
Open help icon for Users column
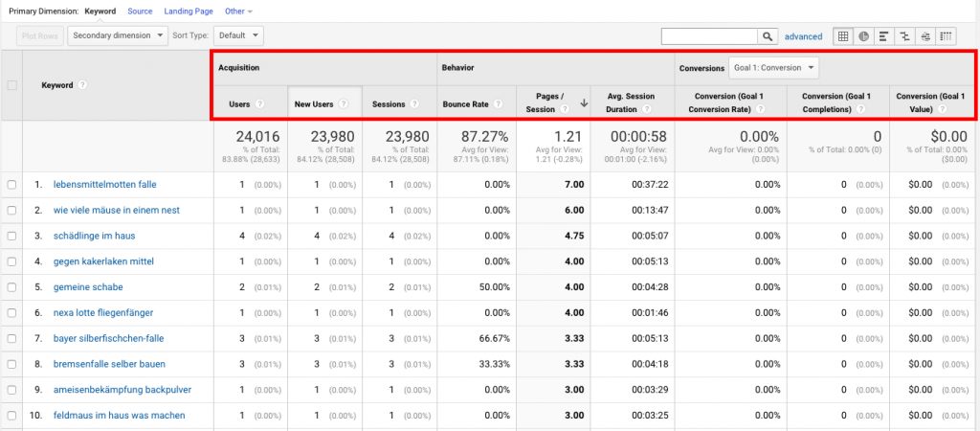pos(259,104)
